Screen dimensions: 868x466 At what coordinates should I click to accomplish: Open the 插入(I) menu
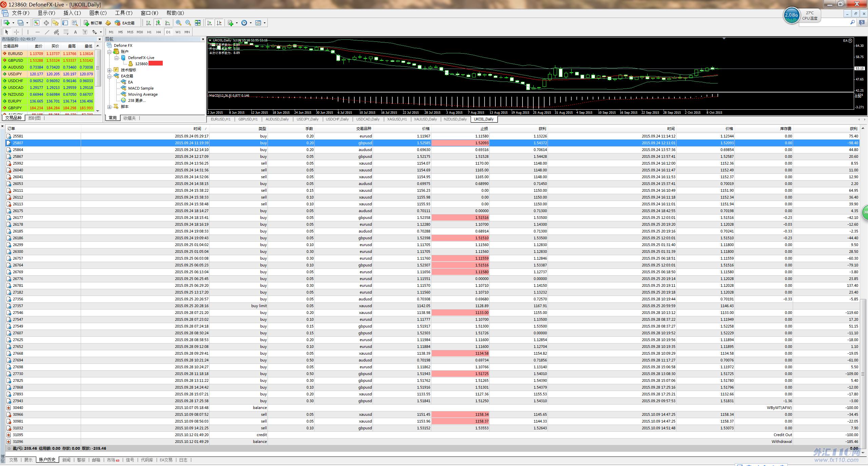click(72, 13)
